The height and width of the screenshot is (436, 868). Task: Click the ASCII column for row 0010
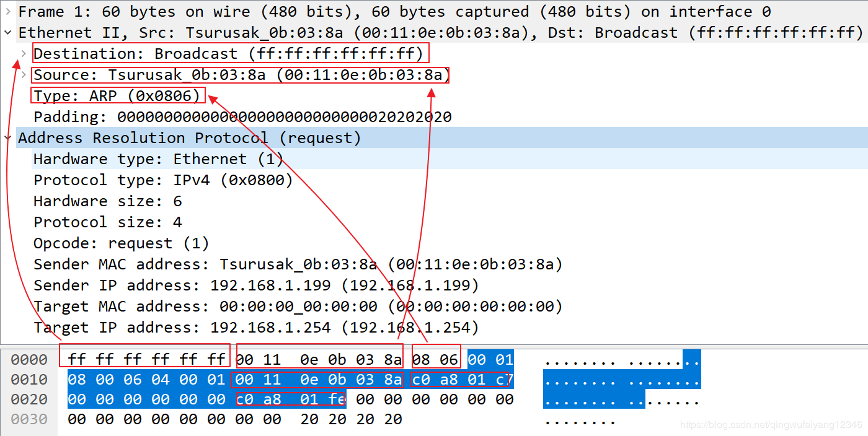622,380
